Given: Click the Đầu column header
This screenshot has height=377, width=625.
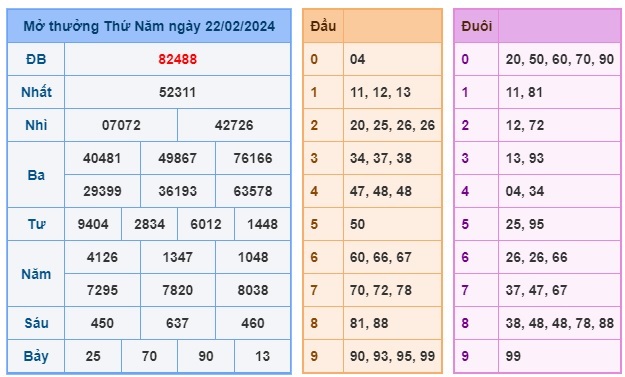Looking at the screenshot, I should [323, 26].
